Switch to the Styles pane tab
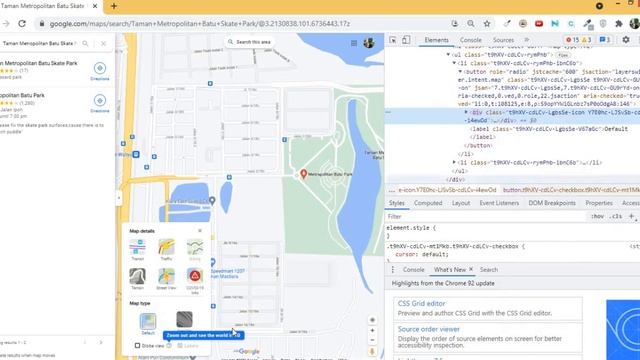This screenshot has height=360, width=640. (396, 203)
